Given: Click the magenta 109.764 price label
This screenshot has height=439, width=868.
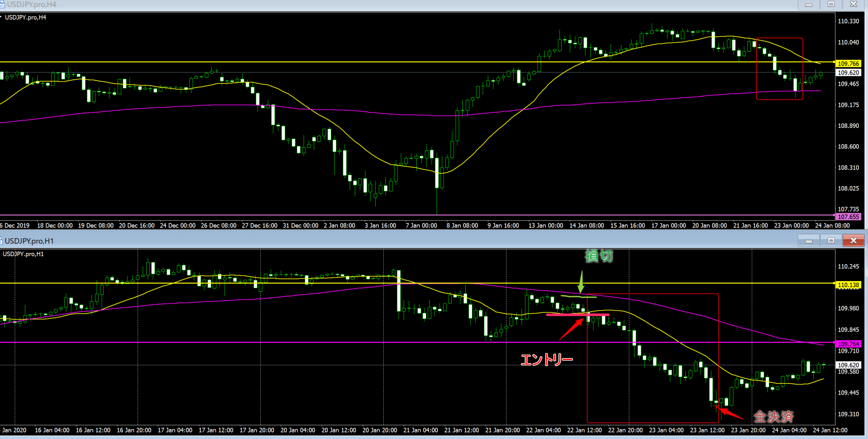Looking at the screenshot, I should (x=848, y=344).
